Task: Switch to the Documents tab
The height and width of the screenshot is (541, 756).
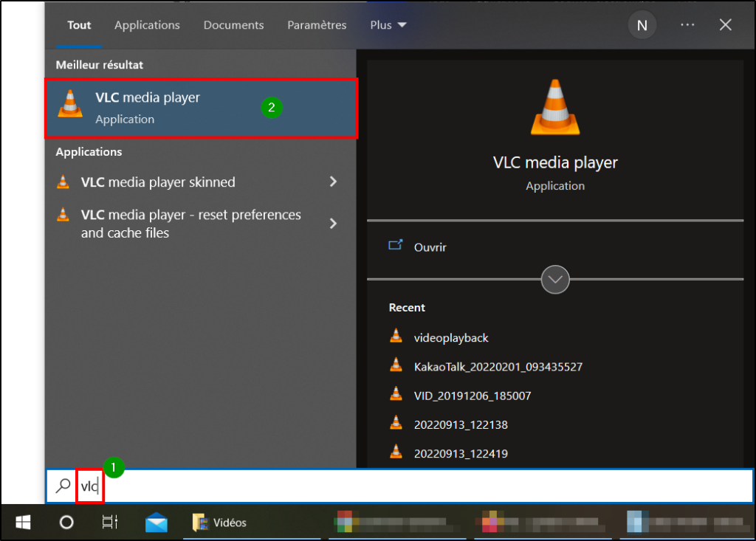Action: click(x=233, y=25)
